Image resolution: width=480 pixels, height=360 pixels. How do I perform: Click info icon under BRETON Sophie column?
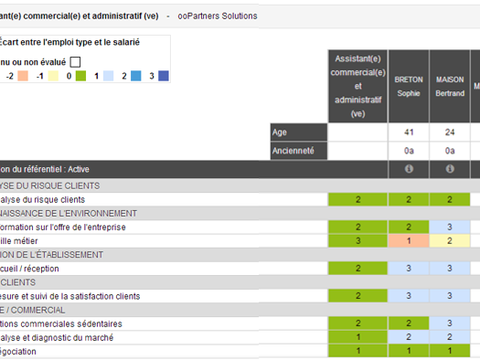[x=409, y=169]
